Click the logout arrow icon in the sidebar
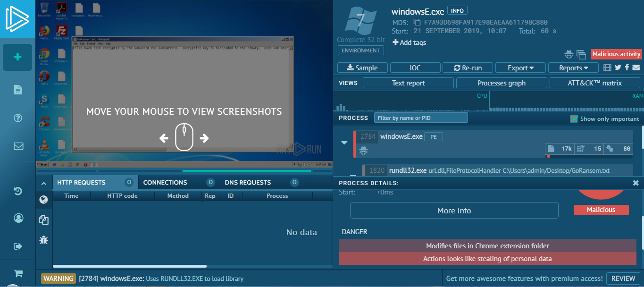This screenshot has height=287, width=644. pyautogui.click(x=18, y=246)
